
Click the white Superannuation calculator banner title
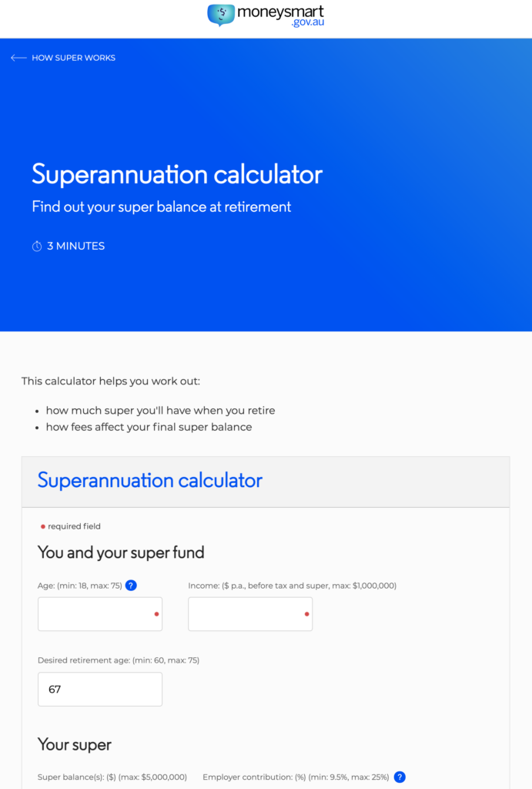[177, 174]
